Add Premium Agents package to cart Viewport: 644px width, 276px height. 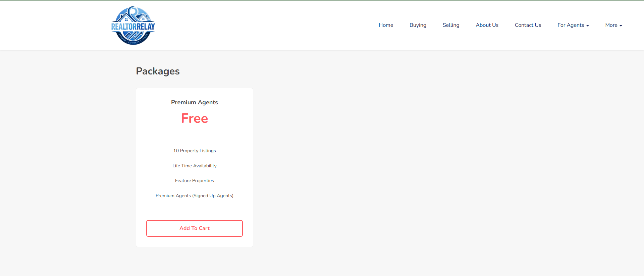tap(195, 228)
